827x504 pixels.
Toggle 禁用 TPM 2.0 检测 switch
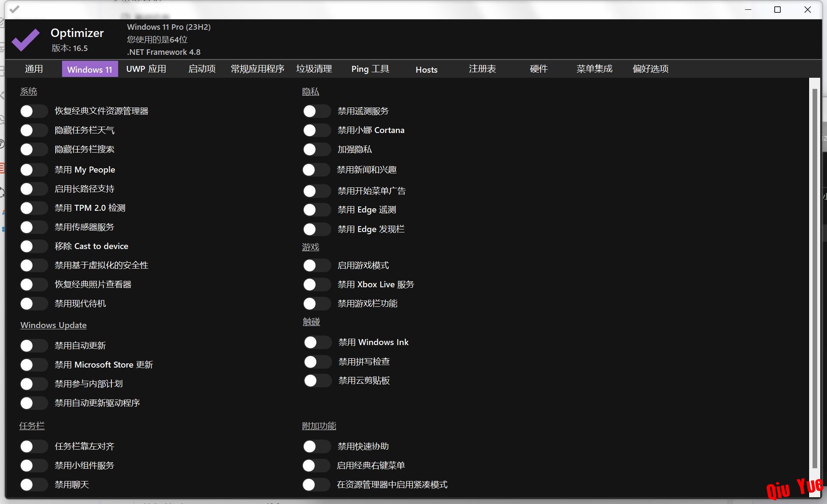34,208
